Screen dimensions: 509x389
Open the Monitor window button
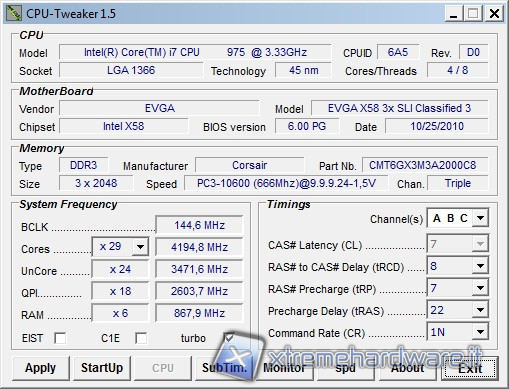[284, 368]
